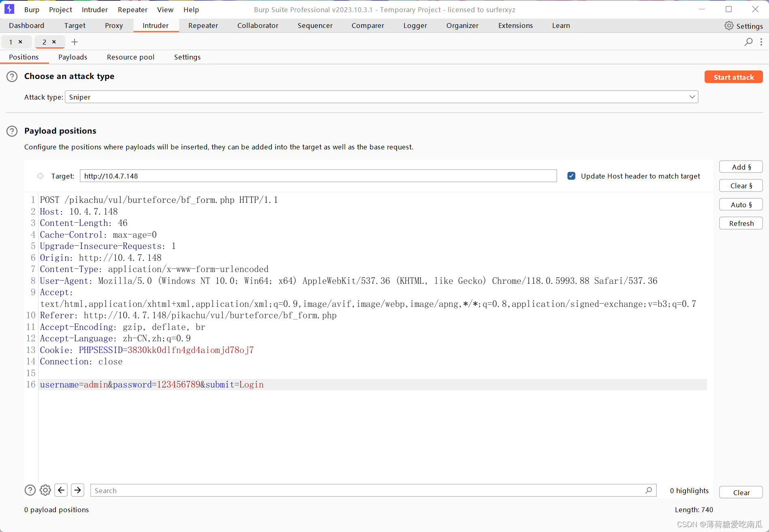Viewport: 769px width, 532px height.
Task: Open the Resource pool sub-tab
Action: coord(130,57)
